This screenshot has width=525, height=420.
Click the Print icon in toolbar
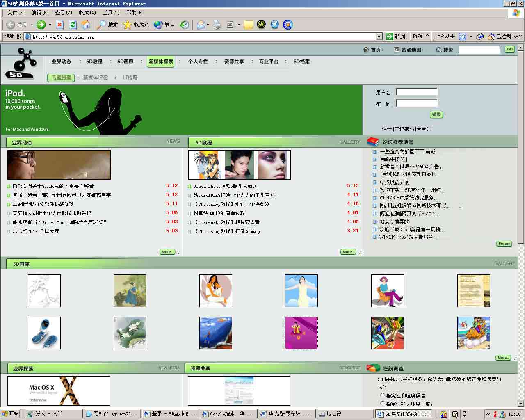click(217, 25)
